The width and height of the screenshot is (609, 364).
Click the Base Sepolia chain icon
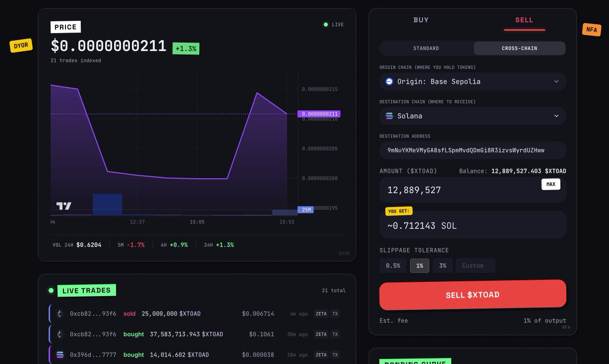(389, 82)
